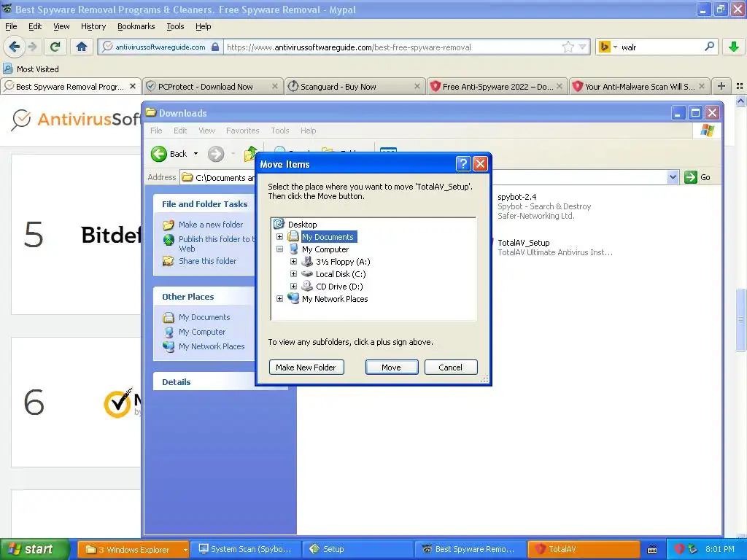This screenshot has height=560, width=747.
Task: Select spybot-2.4 file in Downloads
Action: point(517,197)
